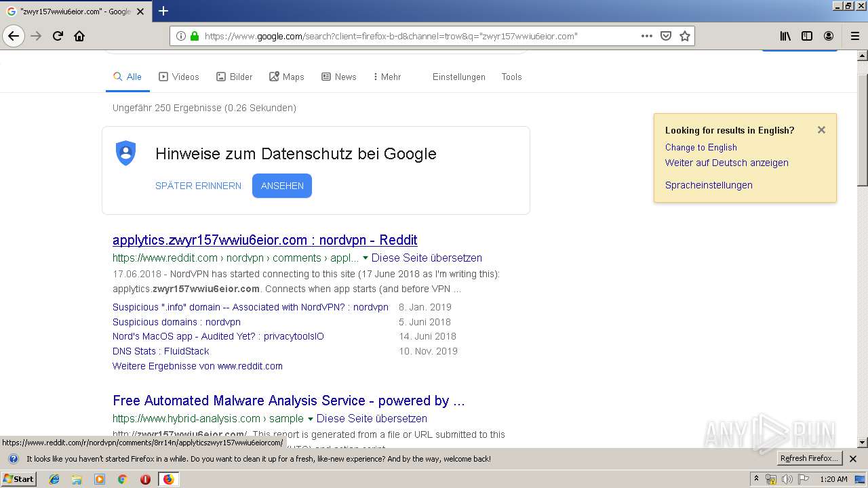Image resolution: width=868 pixels, height=488 pixels.
Task: Open the Windows Start menu
Action: [18, 479]
